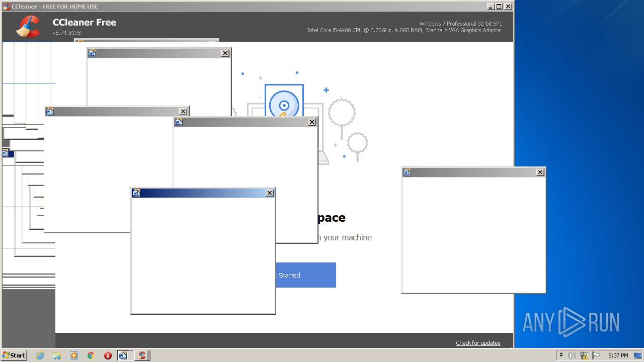The width and height of the screenshot is (644, 362).
Task: Launch Windows Media Player from taskbar
Action: pyautogui.click(x=74, y=355)
